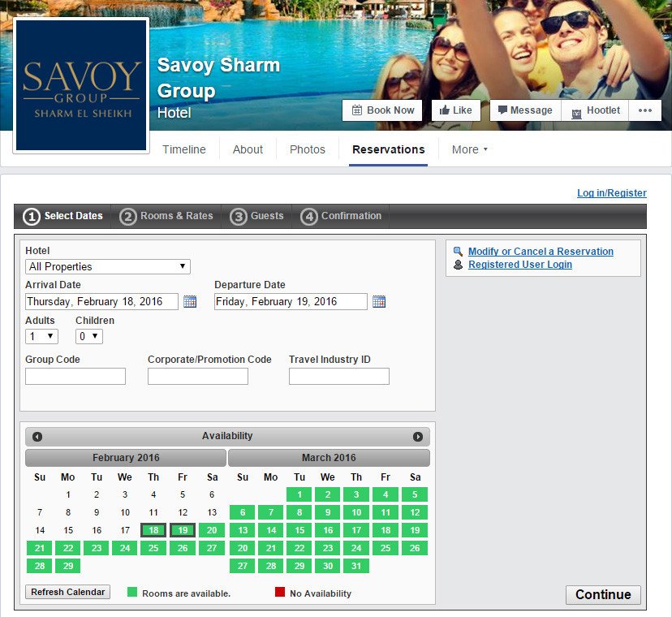
Task: Select February 25 in the availability calendar
Action: [153, 548]
